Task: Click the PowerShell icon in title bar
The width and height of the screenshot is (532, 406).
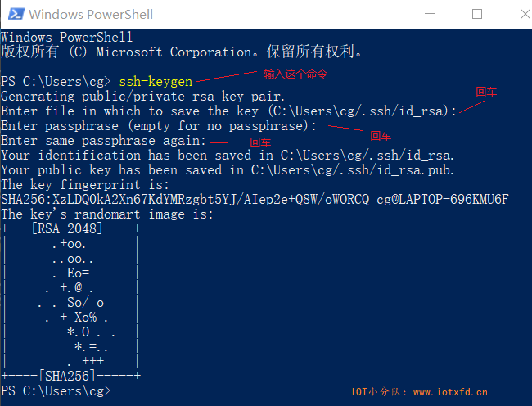Action: pyautogui.click(x=16, y=14)
